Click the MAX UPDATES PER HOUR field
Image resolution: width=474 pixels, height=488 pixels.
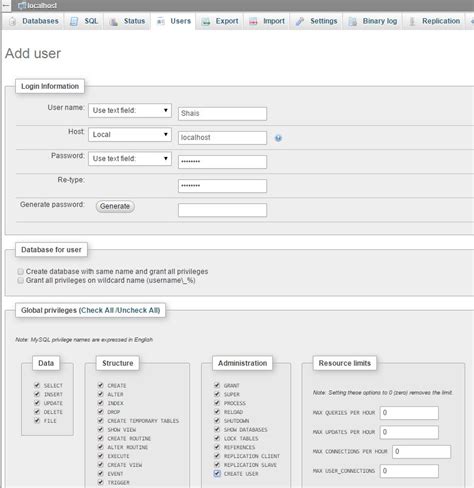pos(409,432)
